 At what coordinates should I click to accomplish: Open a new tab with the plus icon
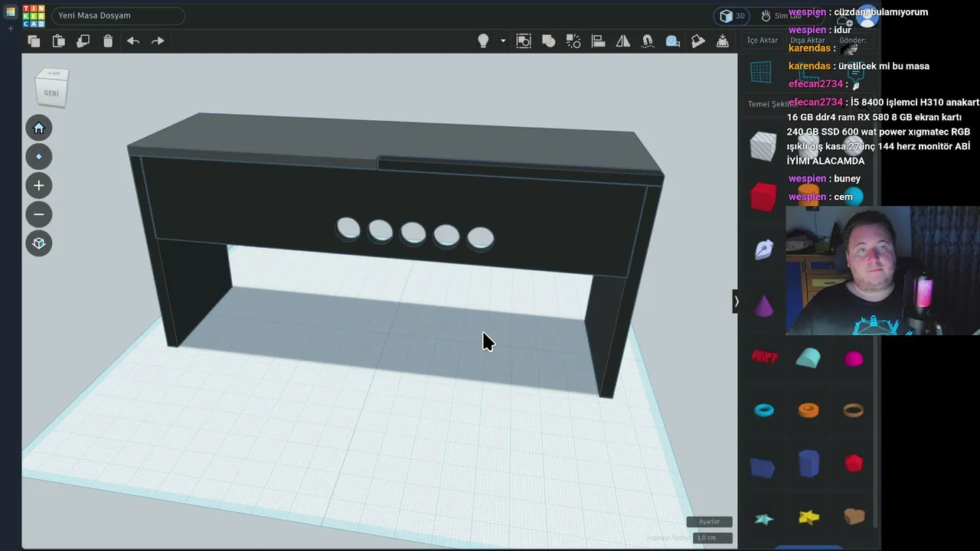(x=11, y=29)
